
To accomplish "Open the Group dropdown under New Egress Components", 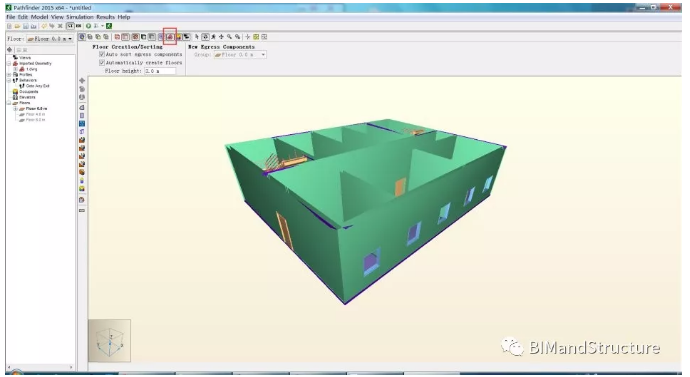I will [240, 55].
